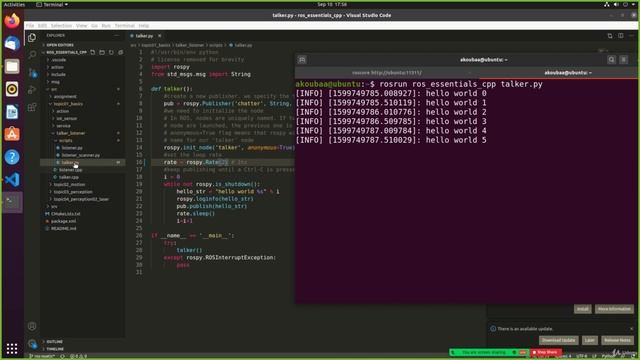
Task: Open listener_scanner.py in explorer
Action: point(80,156)
